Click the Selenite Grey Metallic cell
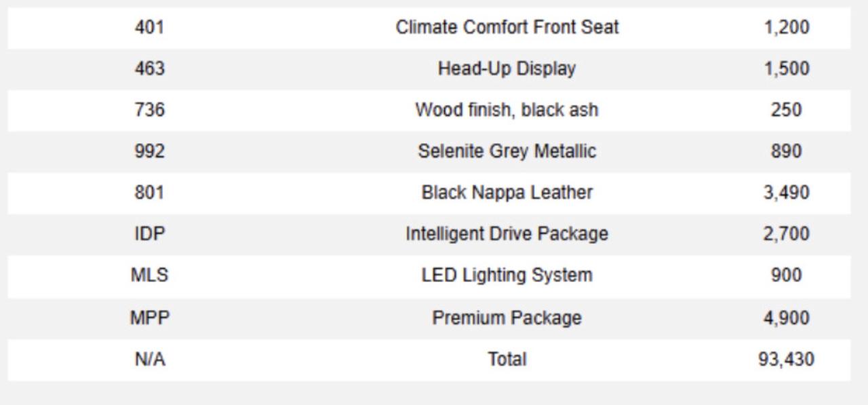 coord(507,151)
